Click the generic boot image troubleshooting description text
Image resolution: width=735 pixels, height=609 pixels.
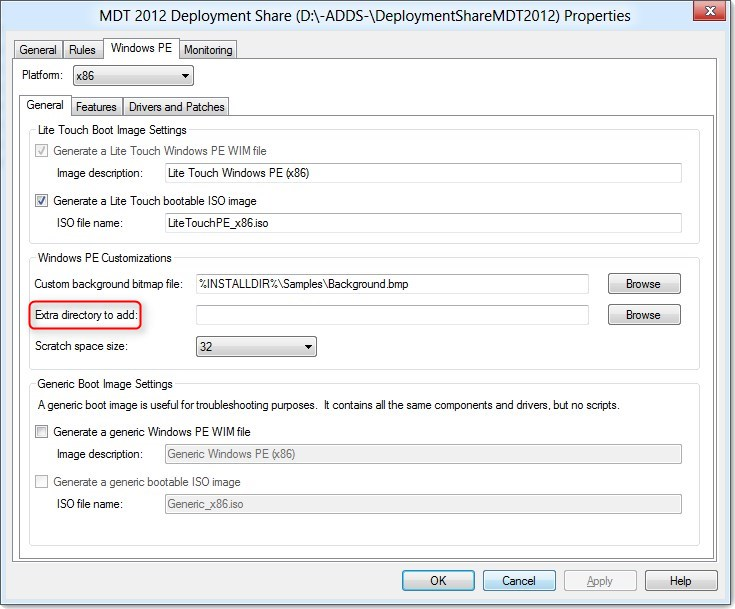click(329, 405)
